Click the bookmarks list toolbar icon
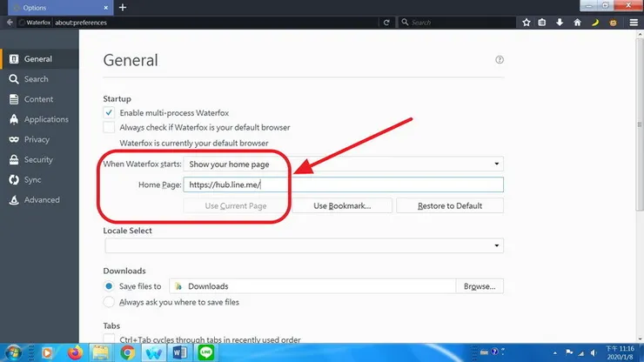644x362 pixels. [541, 22]
